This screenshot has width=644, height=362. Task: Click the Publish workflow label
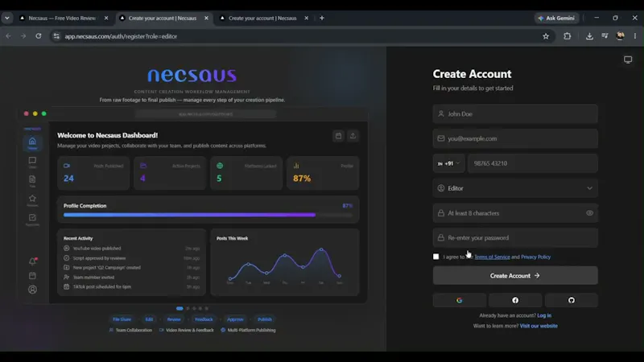point(265,319)
